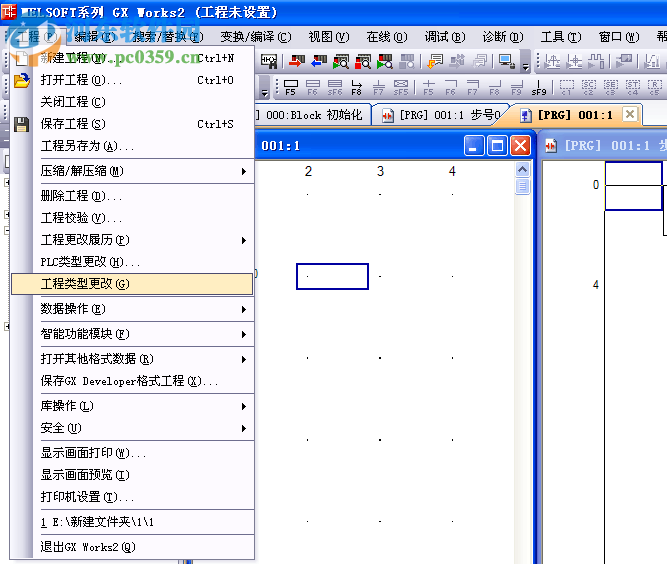Open the SFC toolbar options dropdown arrow
The image size is (667, 564).
[x=265, y=87]
